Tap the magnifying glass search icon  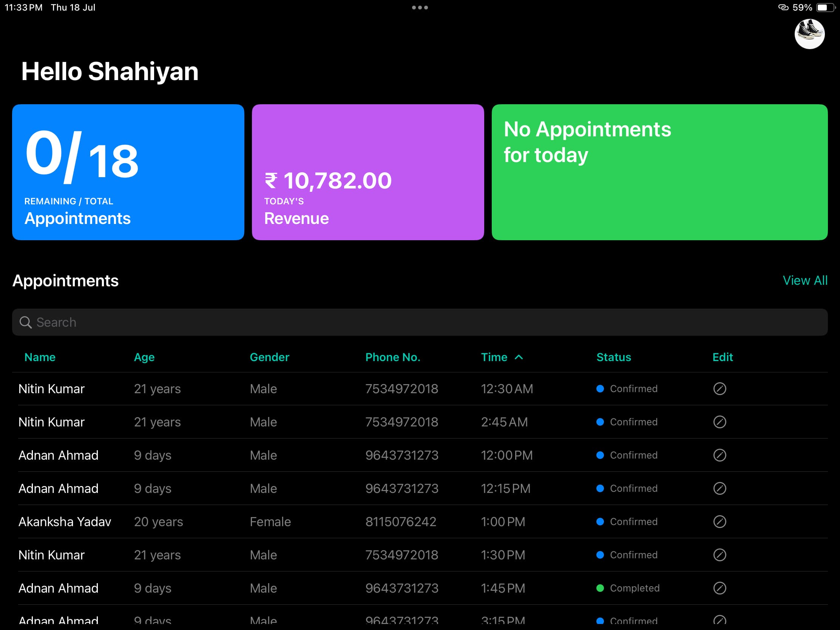(x=25, y=322)
